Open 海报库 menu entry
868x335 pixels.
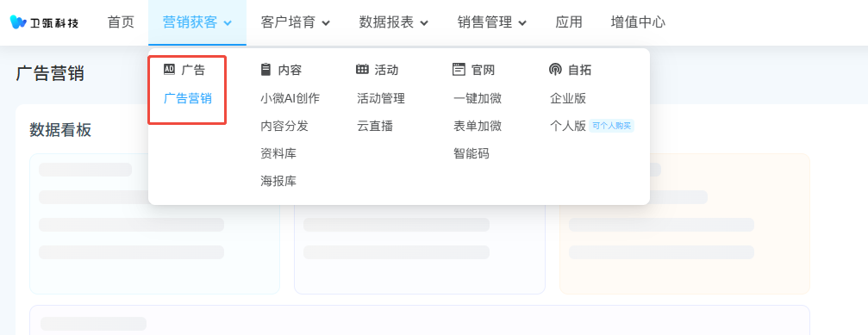point(278,182)
